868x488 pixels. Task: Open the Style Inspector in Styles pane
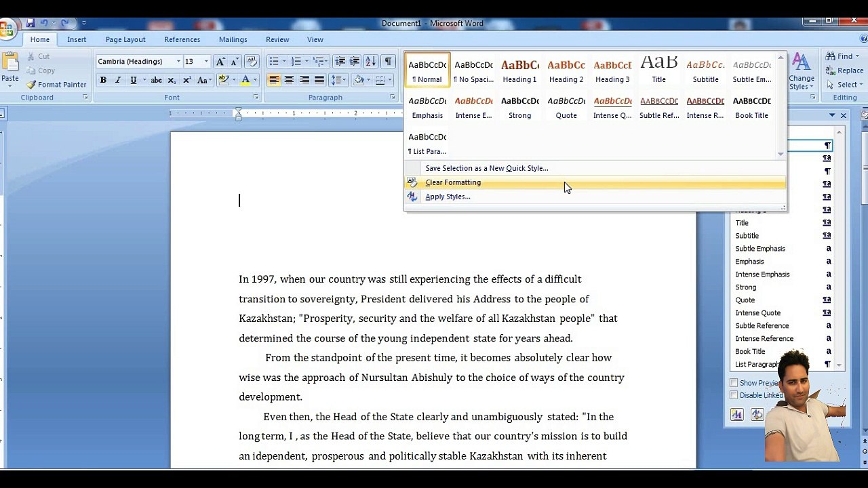click(757, 415)
